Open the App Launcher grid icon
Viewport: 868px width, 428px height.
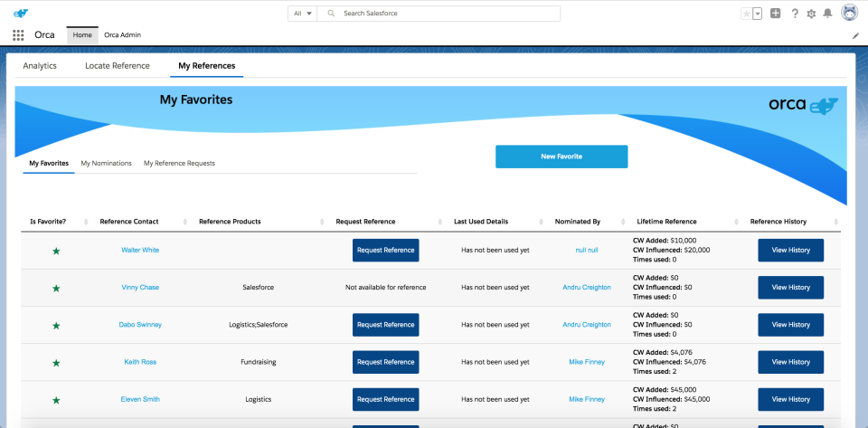click(x=18, y=35)
